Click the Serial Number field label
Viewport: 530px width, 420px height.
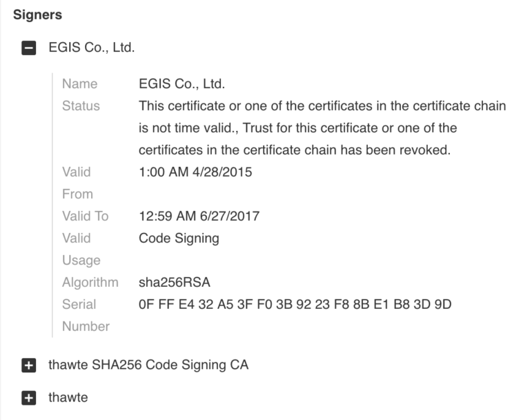(85, 315)
